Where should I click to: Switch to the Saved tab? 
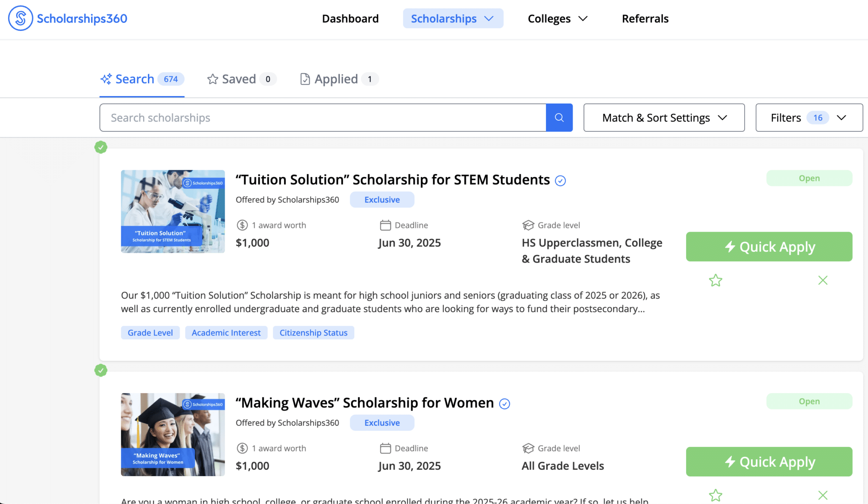[240, 79]
